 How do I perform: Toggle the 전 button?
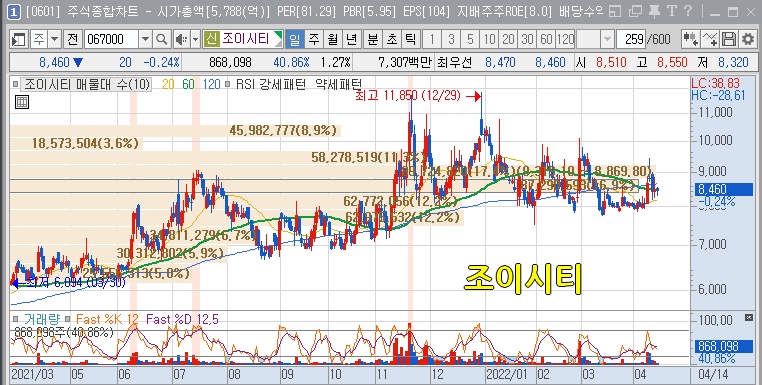click(72, 39)
